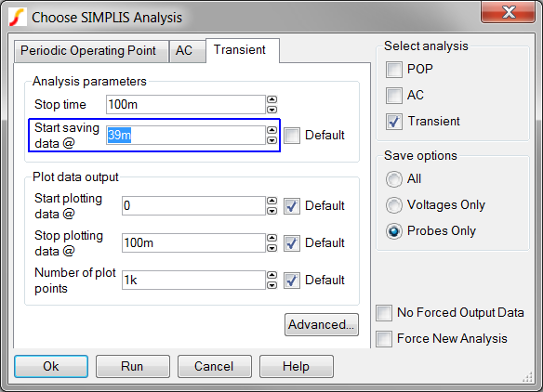The width and height of the screenshot is (543, 392).
Task: Select the All save option
Action: point(394,179)
